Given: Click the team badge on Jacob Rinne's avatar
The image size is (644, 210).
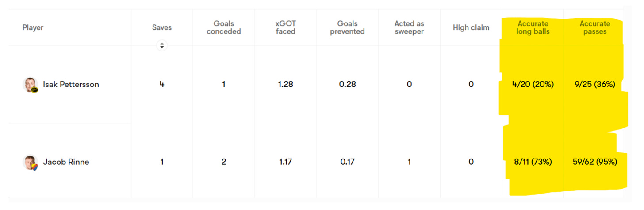Looking at the screenshot, I should click(35, 167).
